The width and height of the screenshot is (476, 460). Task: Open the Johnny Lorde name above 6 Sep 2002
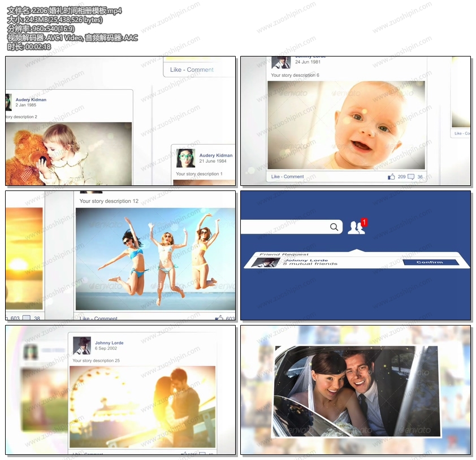click(109, 342)
